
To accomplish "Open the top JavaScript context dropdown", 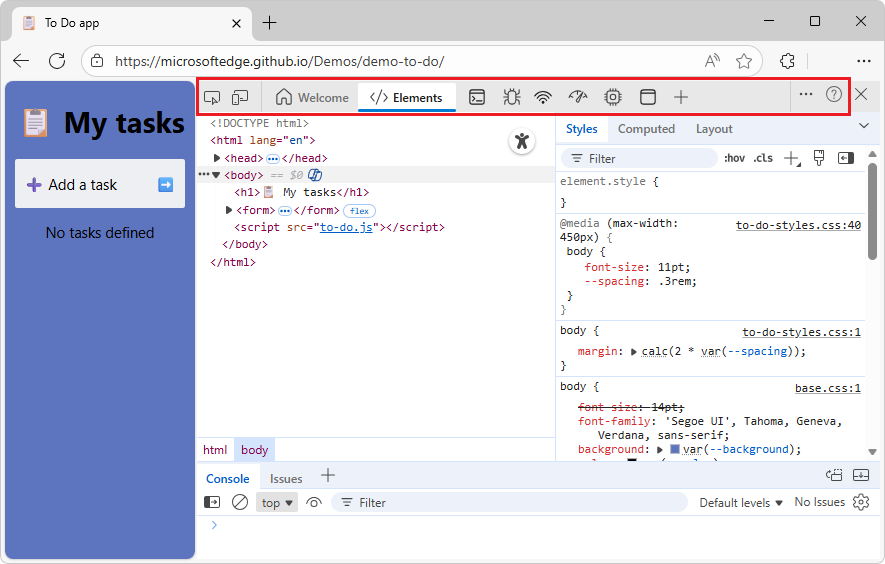I will pos(277,503).
